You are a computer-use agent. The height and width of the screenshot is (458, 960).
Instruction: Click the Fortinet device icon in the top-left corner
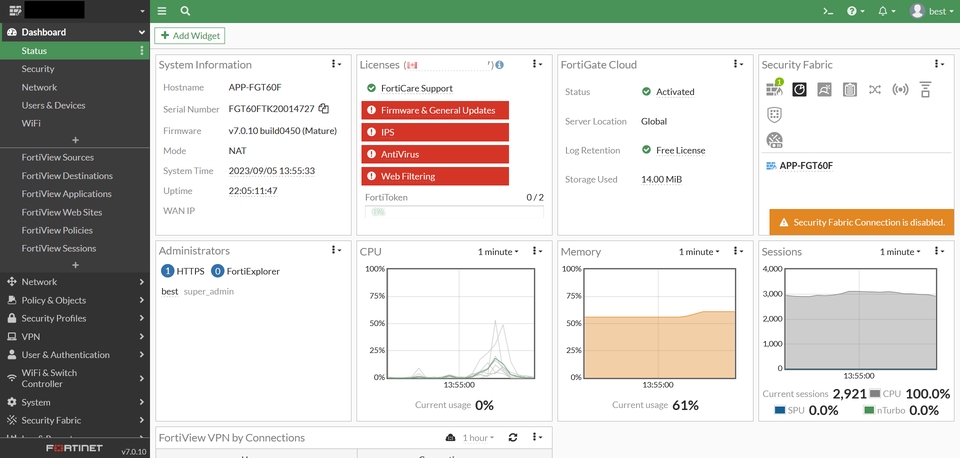[15, 10]
